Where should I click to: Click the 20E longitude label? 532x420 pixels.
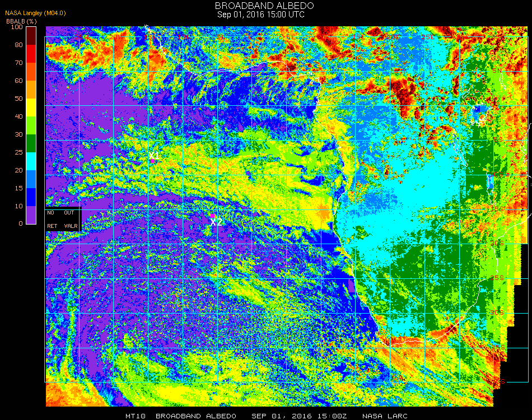pyautogui.click(x=393, y=37)
